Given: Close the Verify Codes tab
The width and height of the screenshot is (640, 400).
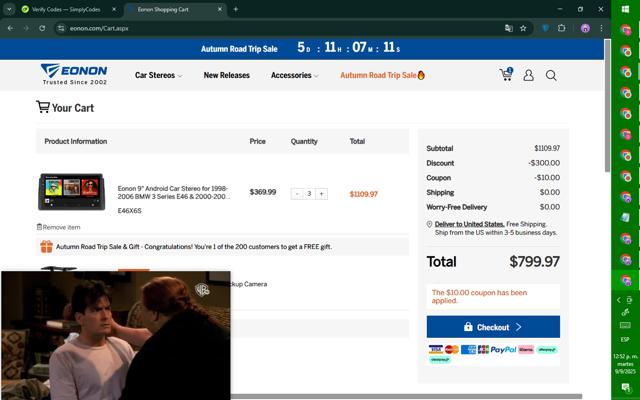Looking at the screenshot, I should click(114, 9).
